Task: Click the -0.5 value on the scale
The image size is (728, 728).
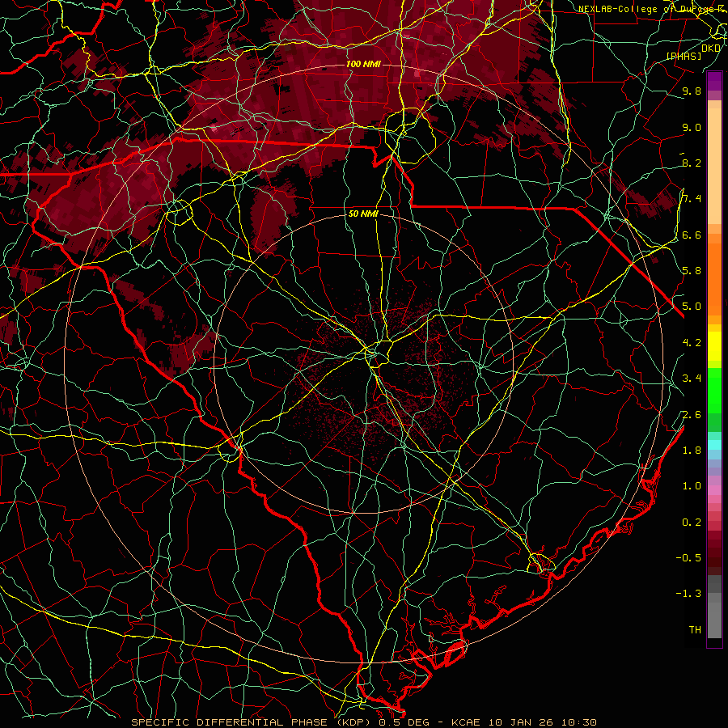Action: point(688,558)
